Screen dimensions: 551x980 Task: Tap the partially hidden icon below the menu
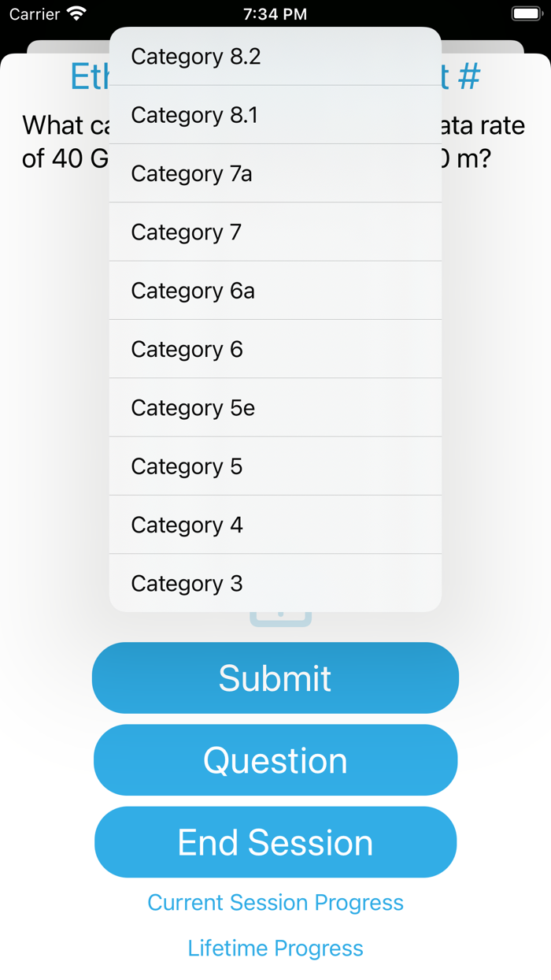pos(281,619)
